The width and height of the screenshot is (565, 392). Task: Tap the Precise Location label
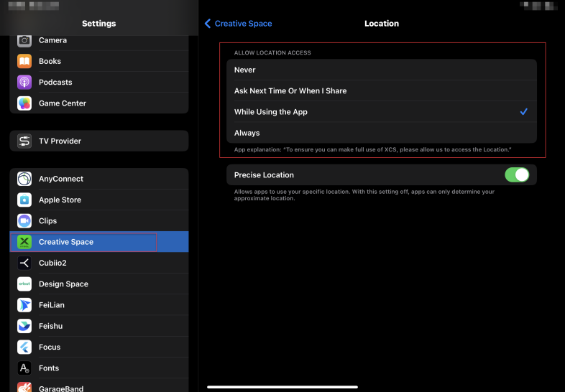[x=264, y=175]
